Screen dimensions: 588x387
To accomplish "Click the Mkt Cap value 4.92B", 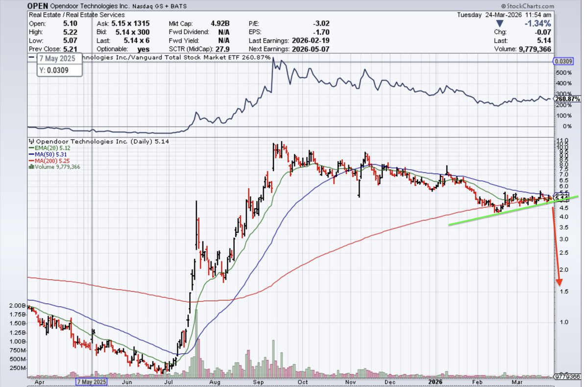I will pos(220,23).
